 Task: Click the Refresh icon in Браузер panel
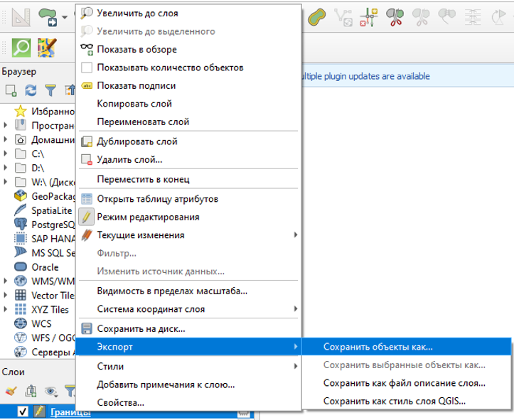pyautogui.click(x=31, y=90)
